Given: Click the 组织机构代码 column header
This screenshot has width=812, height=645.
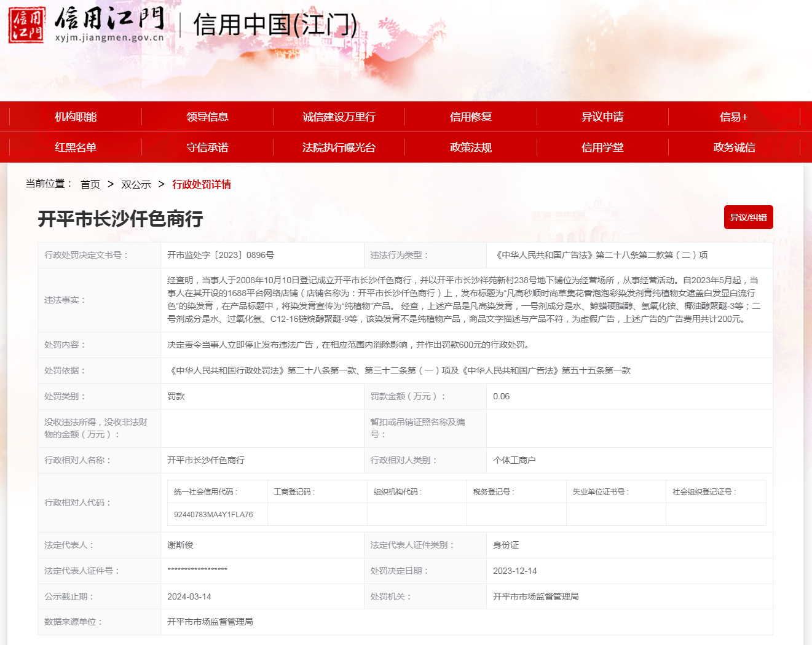Looking at the screenshot, I should coord(398,492).
